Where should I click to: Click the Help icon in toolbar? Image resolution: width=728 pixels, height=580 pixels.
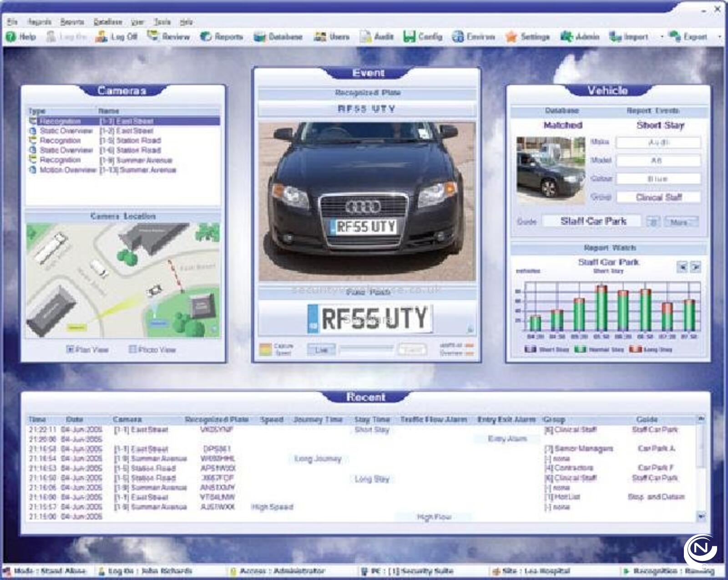pos(11,37)
